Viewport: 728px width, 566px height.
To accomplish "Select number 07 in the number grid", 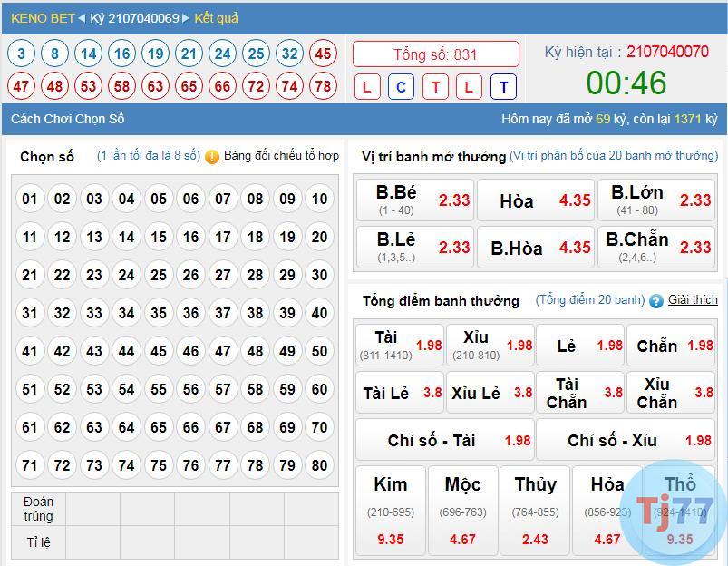I will (223, 199).
